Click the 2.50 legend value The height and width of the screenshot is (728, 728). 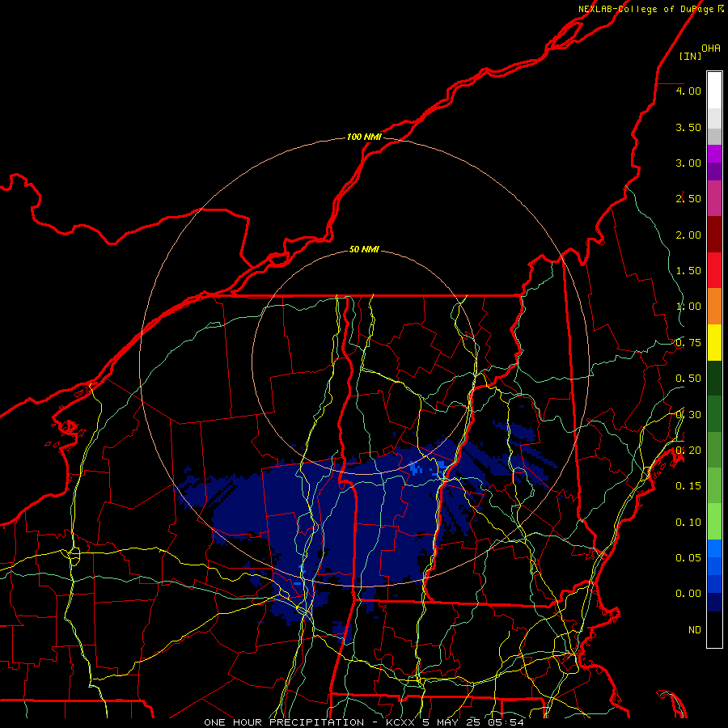(688, 199)
